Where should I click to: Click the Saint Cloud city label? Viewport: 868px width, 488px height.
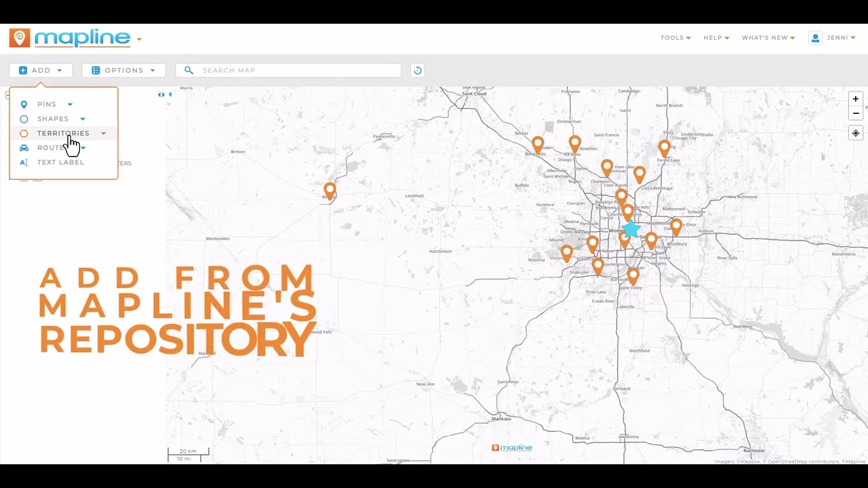475,94
